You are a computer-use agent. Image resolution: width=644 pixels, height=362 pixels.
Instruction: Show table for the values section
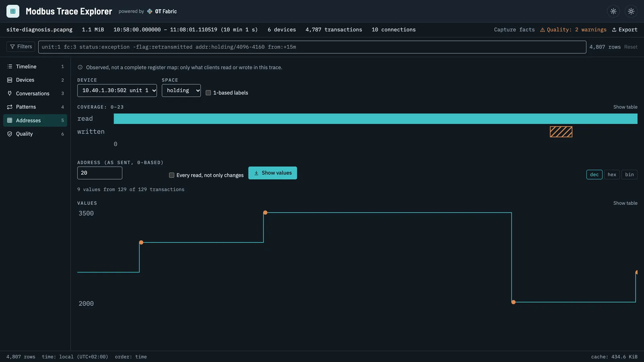coord(625,203)
